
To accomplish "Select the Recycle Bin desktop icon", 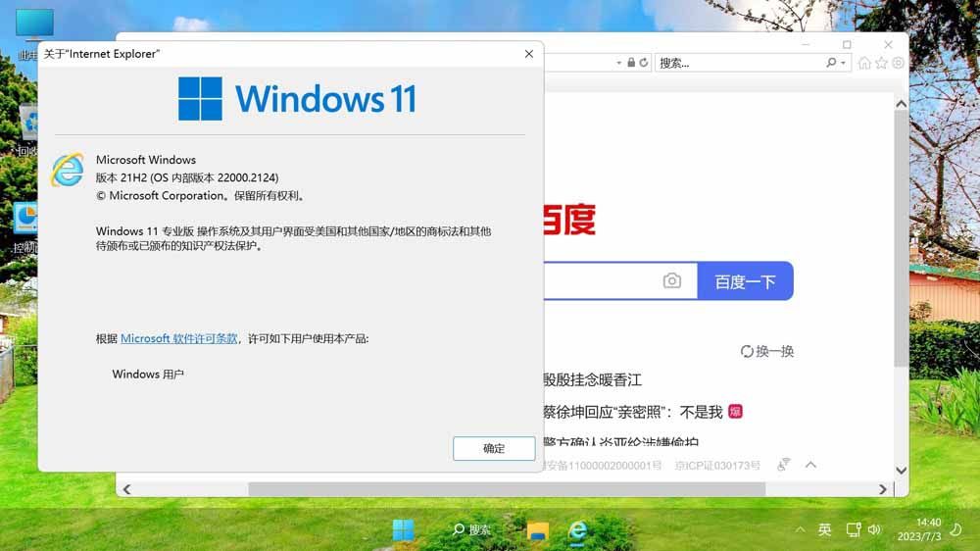I will coord(27,131).
